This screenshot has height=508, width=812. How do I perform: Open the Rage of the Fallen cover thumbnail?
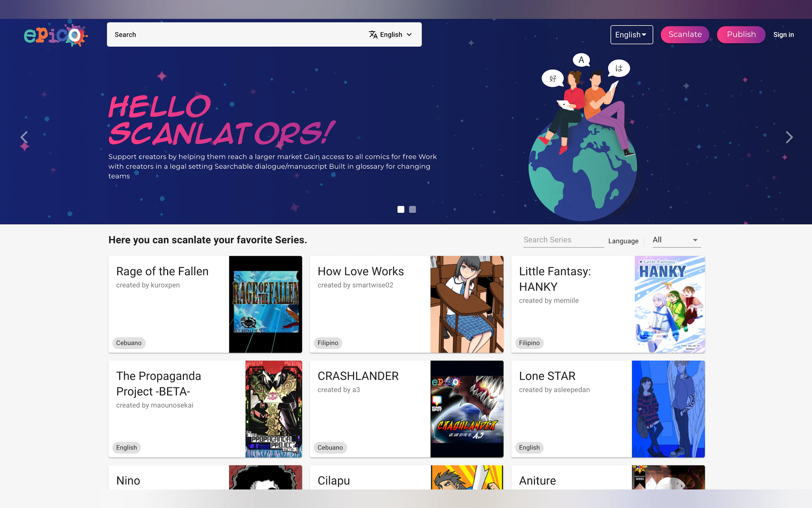pos(265,305)
